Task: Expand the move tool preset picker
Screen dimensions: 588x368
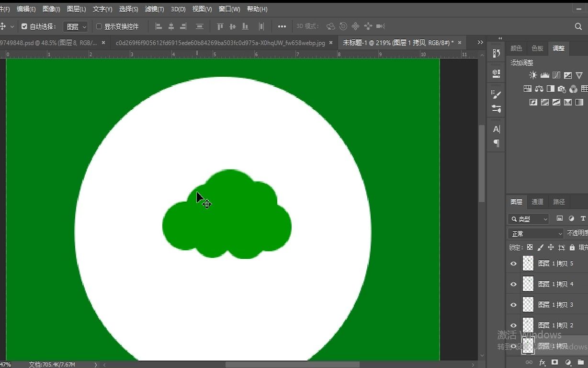Action: [12, 27]
